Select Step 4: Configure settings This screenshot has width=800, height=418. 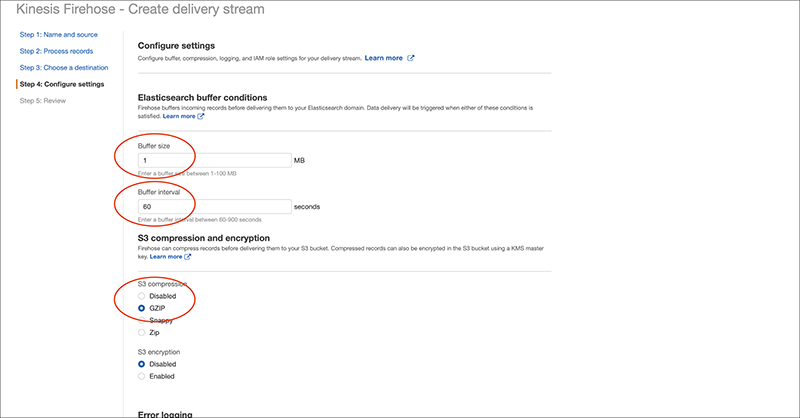point(62,84)
